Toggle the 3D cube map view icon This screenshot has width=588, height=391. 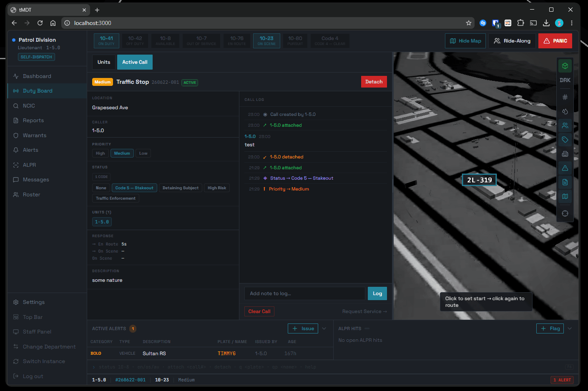(565, 66)
